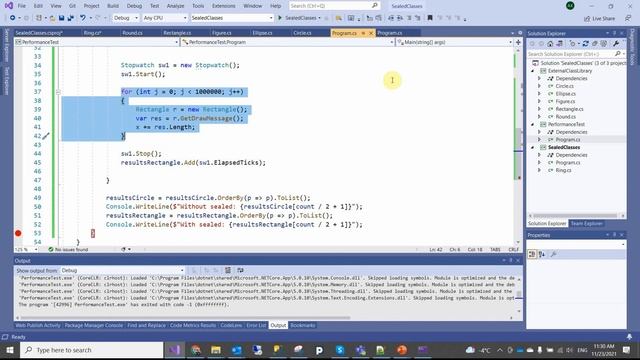Click the Windows Start button
This screenshot has height=360, width=640.
tap(10, 350)
